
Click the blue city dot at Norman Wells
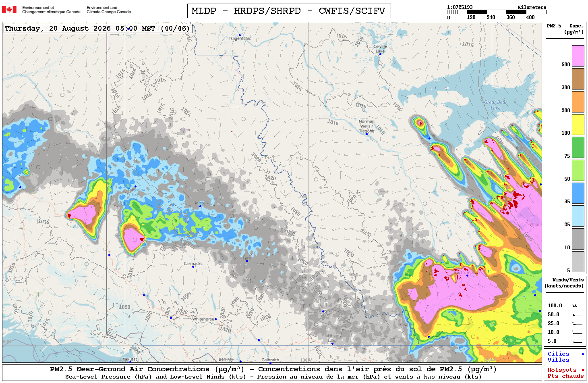(x=366, y=134)
